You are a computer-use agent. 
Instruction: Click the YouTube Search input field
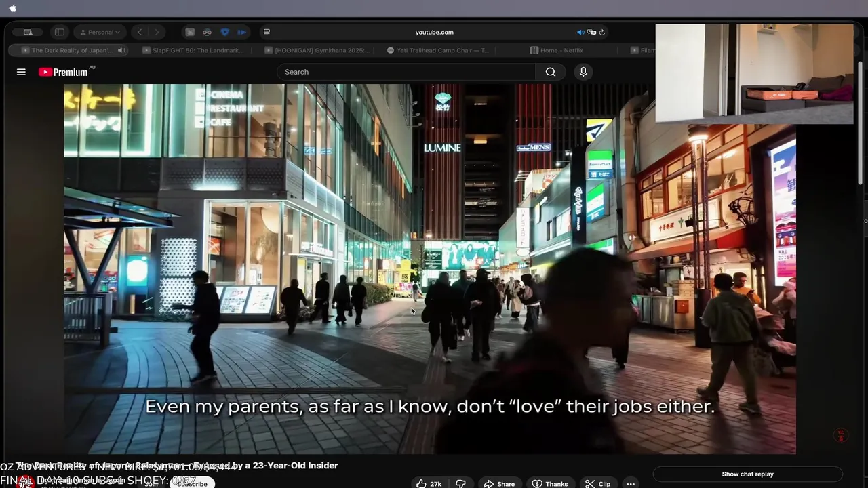(x=407, y=72)
